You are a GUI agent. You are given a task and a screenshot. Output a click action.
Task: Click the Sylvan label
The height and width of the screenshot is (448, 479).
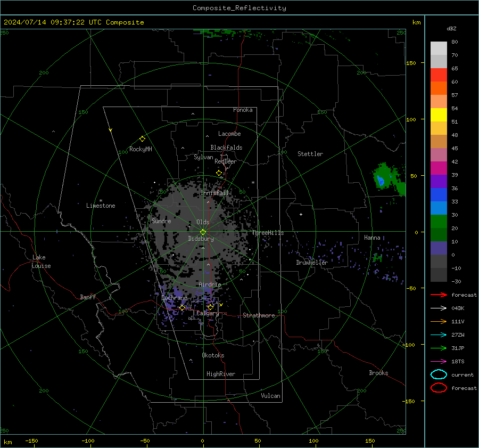pos(203,157)
